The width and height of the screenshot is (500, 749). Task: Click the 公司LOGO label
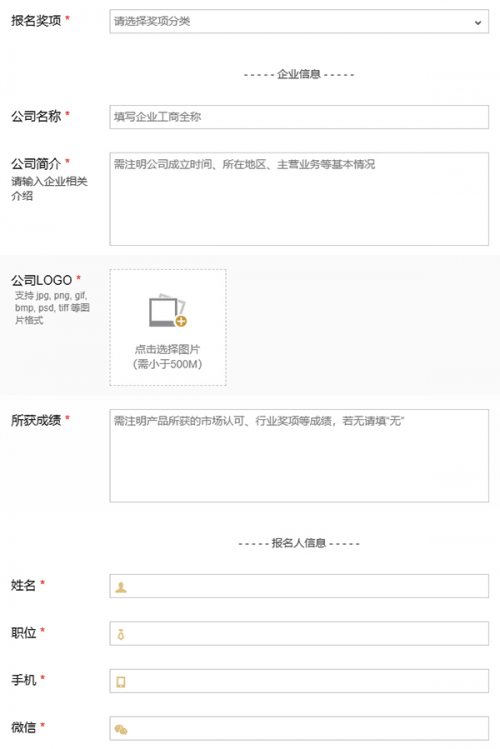click(42, 280)
